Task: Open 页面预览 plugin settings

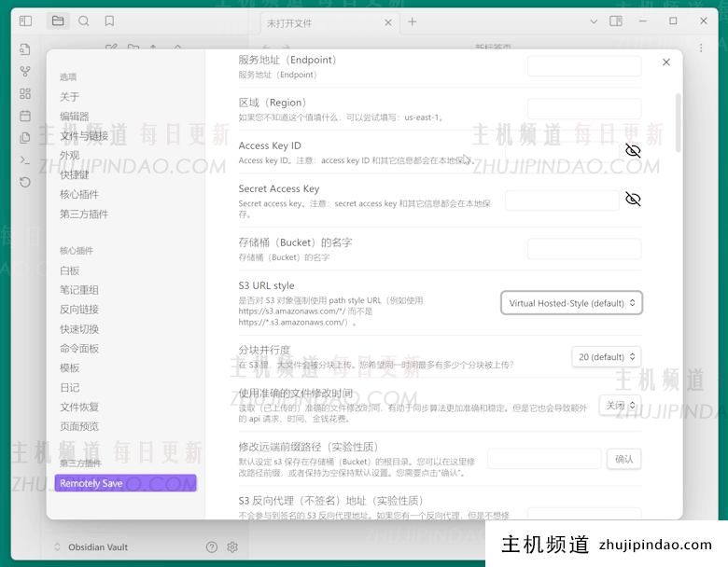Action: tap(79, 426)
